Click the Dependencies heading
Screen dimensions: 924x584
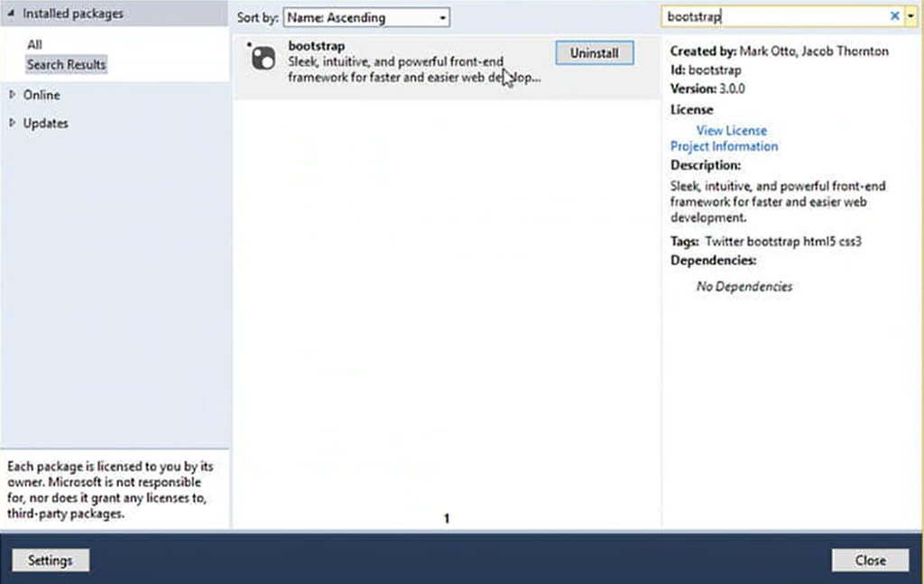pyautogui.click(x=714, y=260)
